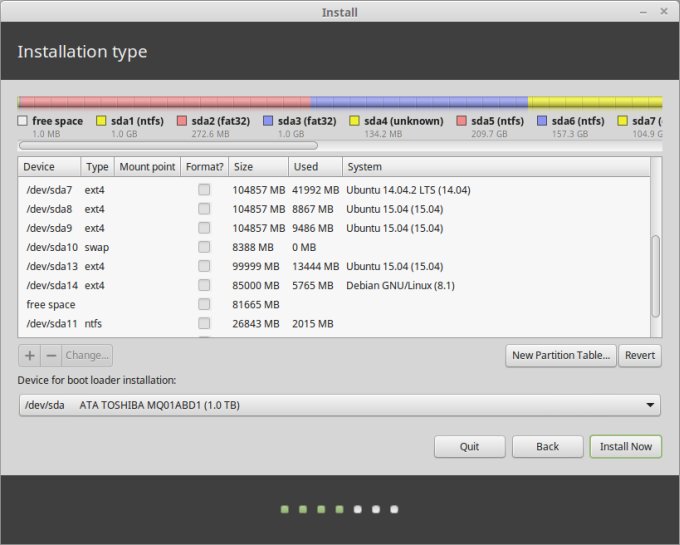Click the horizontal scrollbar under partition legend
Image resolution: width=680 pixels, height=545 pixels.
coord(168,146)
